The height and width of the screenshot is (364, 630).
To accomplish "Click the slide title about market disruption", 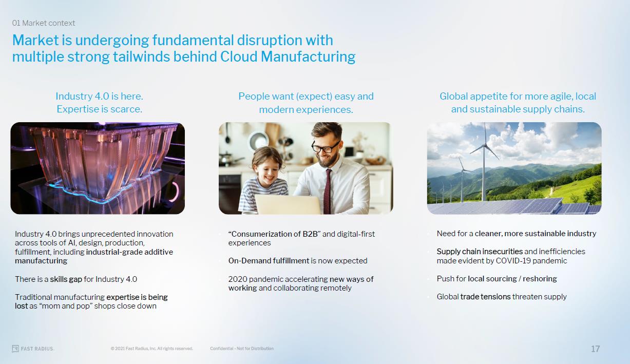I will tap(183, 48).
